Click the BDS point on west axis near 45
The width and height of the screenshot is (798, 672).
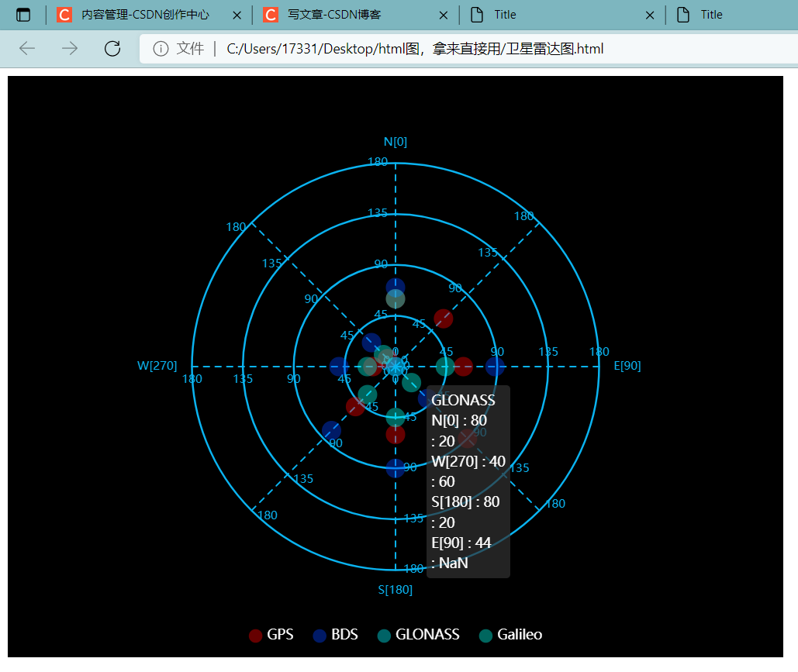(x=339, y=367)
